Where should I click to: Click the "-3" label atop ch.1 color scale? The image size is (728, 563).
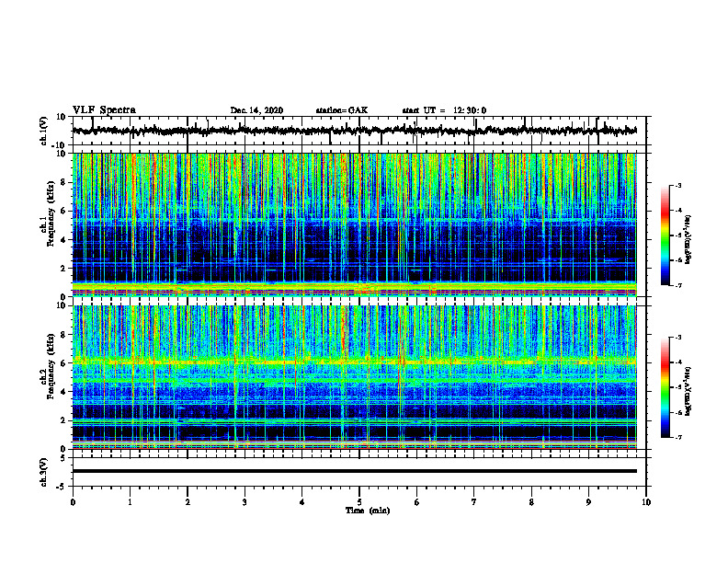(677, 185)
